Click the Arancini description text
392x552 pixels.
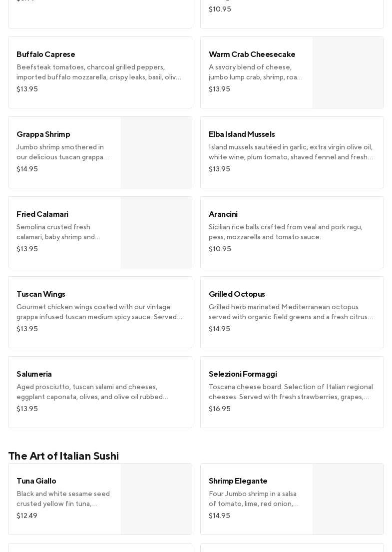[286, 232]
